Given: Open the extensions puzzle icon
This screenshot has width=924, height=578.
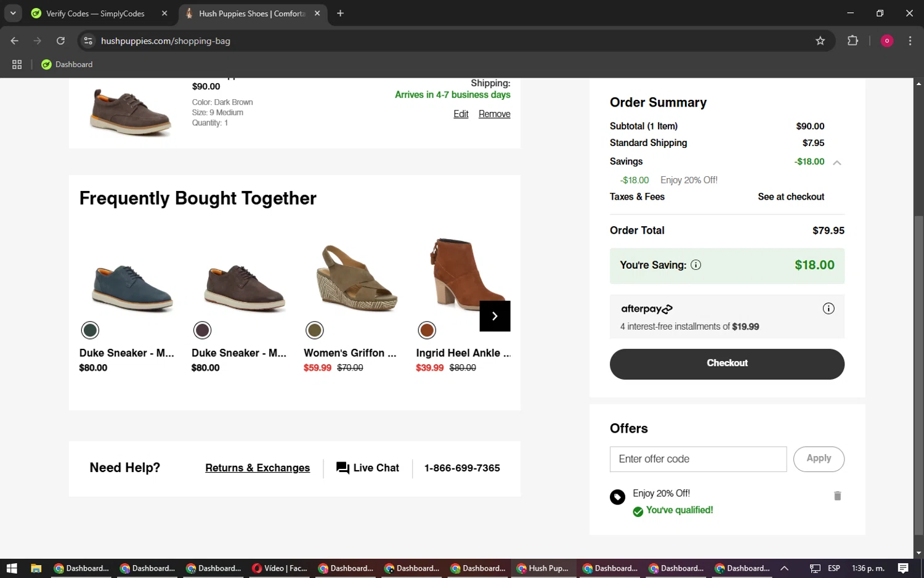Looking at the screenshot, I should [x=853, y=41].
